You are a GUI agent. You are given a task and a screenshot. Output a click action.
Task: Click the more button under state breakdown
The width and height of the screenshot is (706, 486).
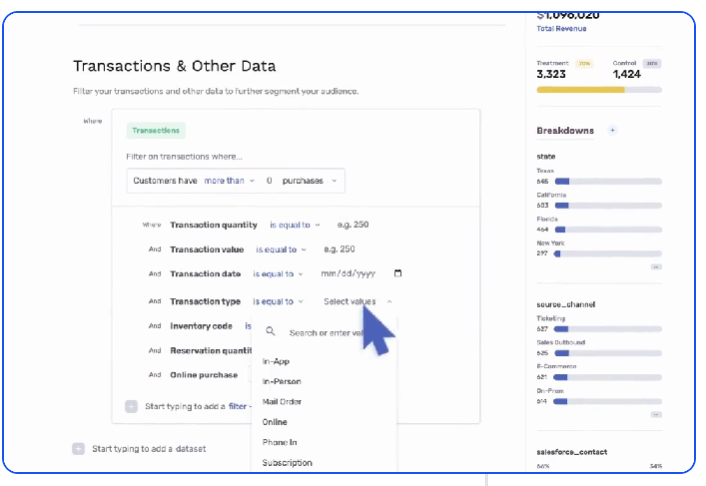pos(655,267)
